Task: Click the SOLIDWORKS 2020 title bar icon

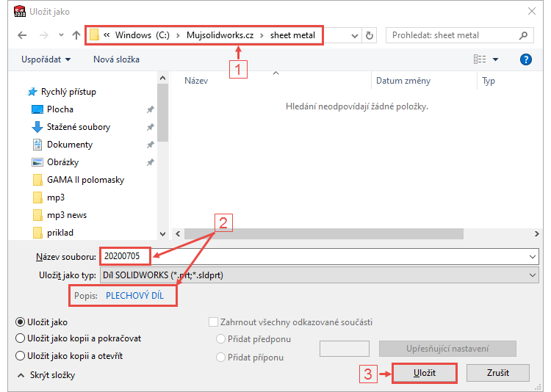Action: 20,11
